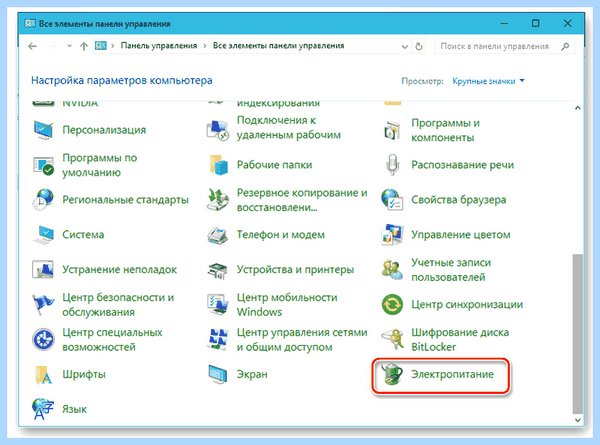Click the search magnifier button

pos(565,46)
